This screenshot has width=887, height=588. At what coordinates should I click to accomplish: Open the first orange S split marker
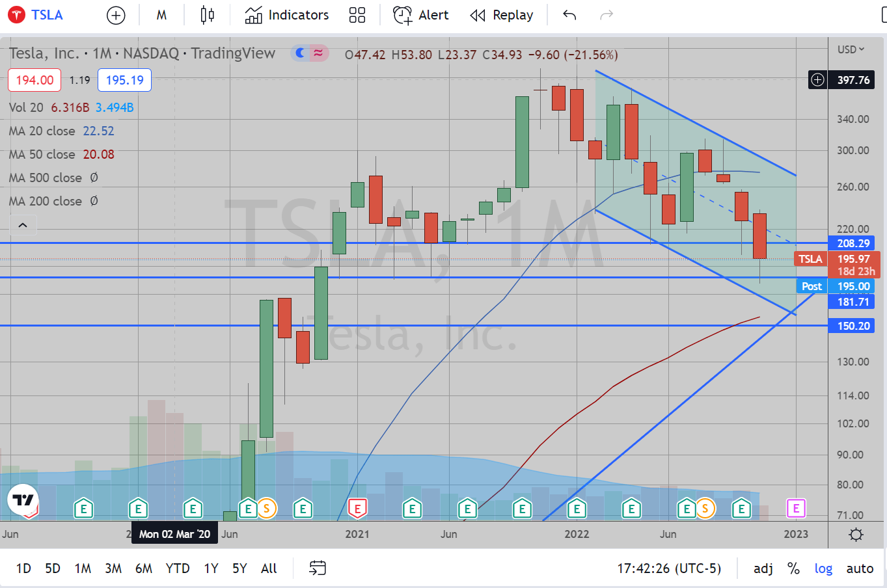click(266, 508)
